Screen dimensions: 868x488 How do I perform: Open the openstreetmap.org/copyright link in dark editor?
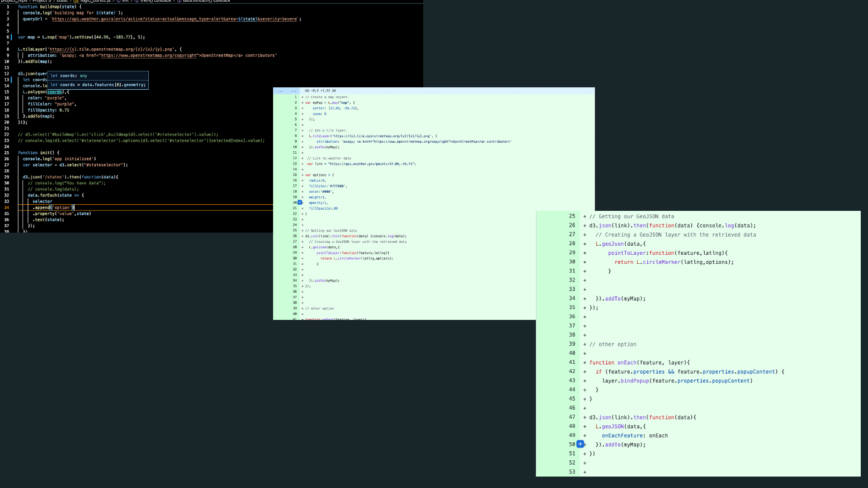(x=149, y=55)
